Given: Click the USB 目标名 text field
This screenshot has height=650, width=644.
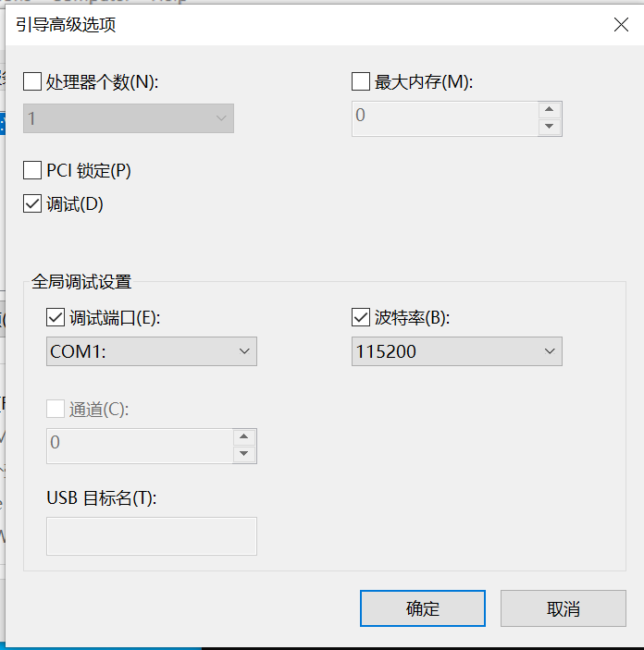Looking at the screenshot, I should pos(151,535).
